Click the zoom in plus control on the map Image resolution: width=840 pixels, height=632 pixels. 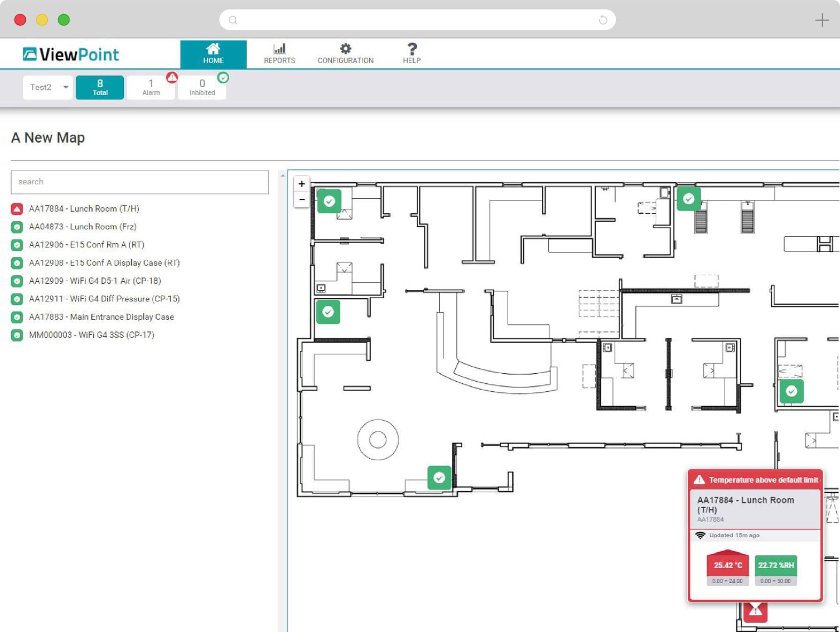tap(301, 184)
